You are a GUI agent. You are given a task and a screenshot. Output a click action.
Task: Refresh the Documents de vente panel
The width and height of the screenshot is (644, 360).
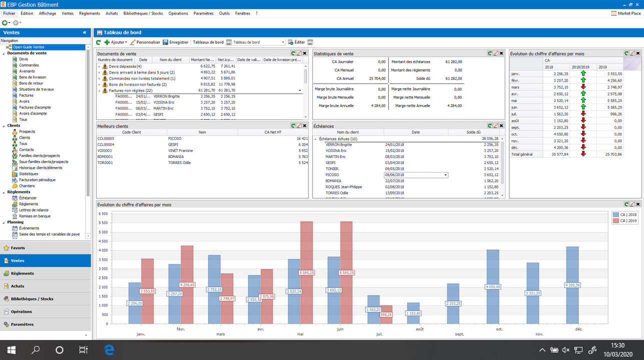[x=293, y=53]
